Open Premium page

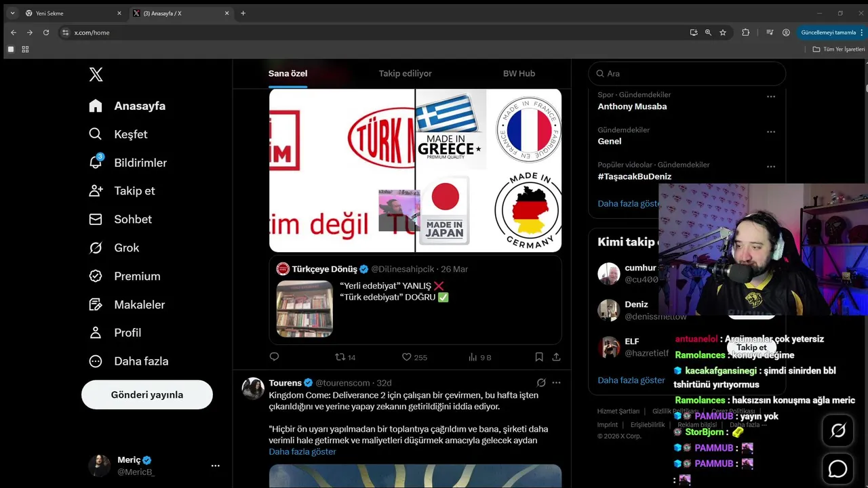(x=125, y=277)
